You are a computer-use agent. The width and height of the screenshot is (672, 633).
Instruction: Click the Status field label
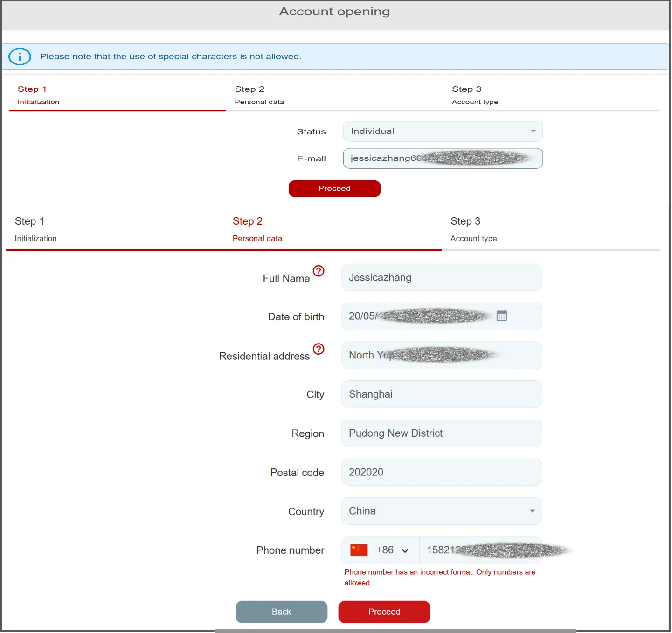pyautogui.click(x=311, y=132)
